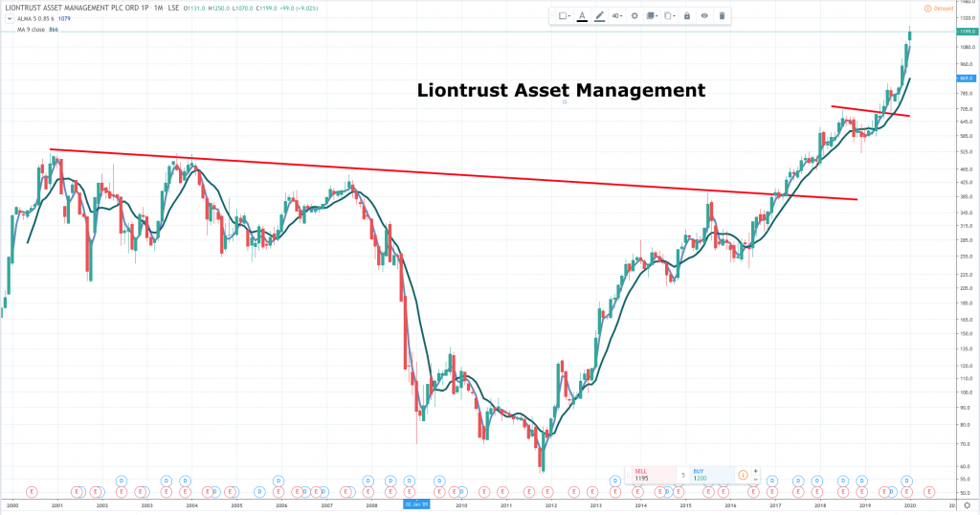Screen dimensions: 980x515
Task: Click the BUY 1200 button
Action: tap(711, 475)
